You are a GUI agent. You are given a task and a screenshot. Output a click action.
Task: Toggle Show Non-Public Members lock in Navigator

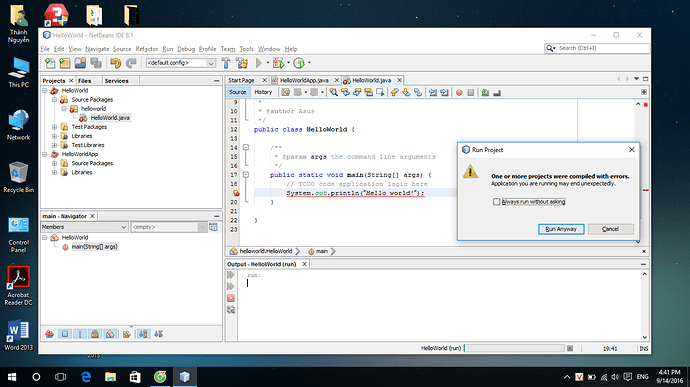click(x=95, y=334)
